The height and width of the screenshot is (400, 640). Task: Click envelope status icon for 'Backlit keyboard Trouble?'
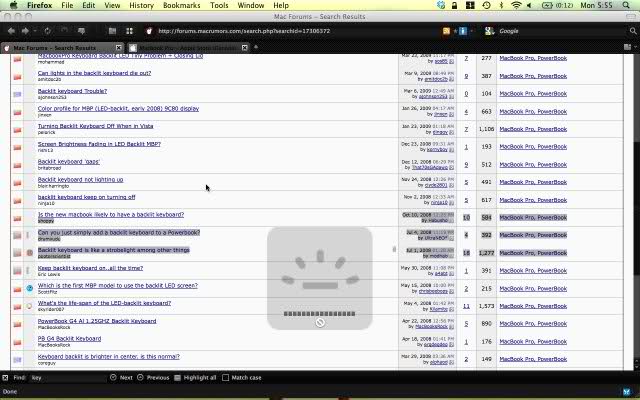point(17,94)
